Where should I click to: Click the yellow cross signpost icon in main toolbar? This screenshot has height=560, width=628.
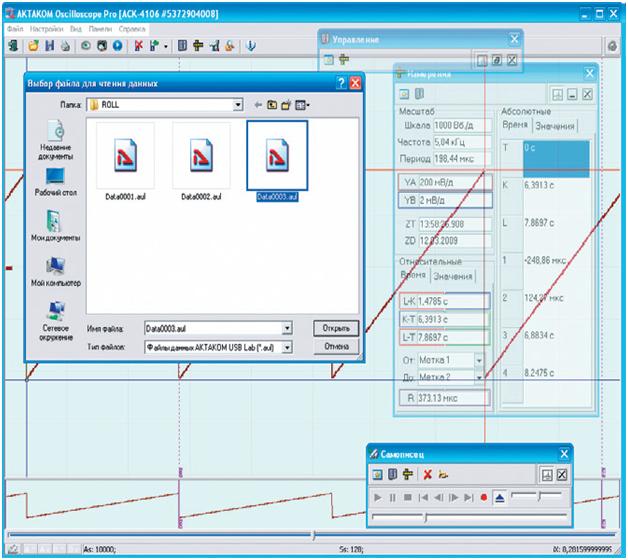click(x=198, y=46)
